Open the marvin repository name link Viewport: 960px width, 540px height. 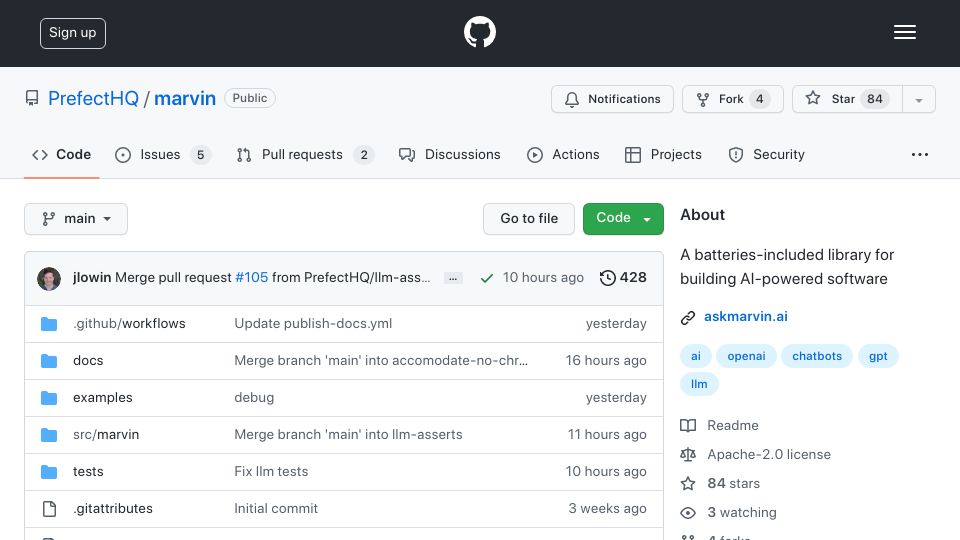(185, 99)
